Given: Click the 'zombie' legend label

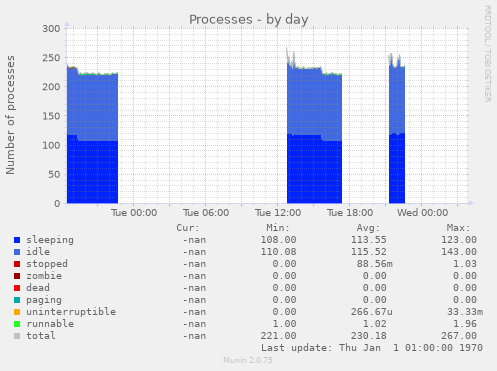Looking at the screenshot, I should (x=44, y=276).
